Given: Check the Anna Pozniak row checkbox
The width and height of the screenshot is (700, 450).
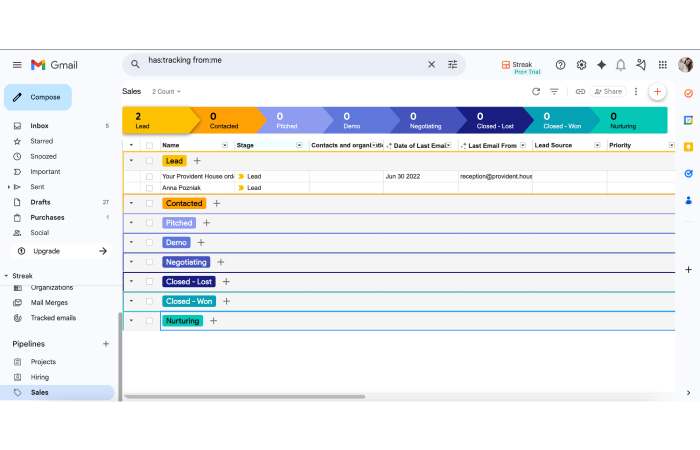Looking at the screenshot, I should (149, 188).
